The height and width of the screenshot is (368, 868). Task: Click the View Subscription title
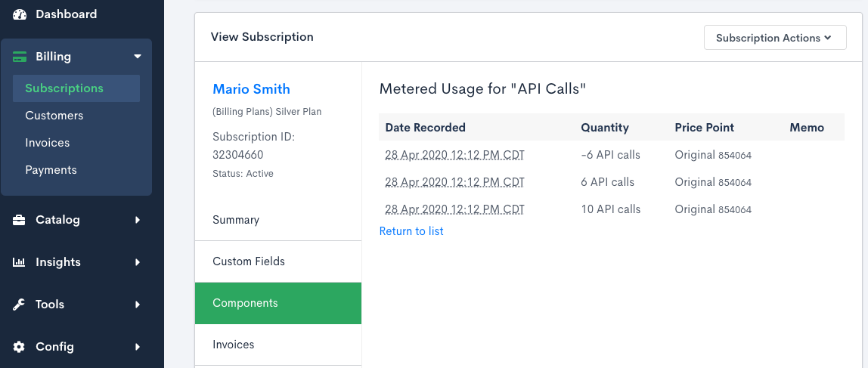point(262,37)
